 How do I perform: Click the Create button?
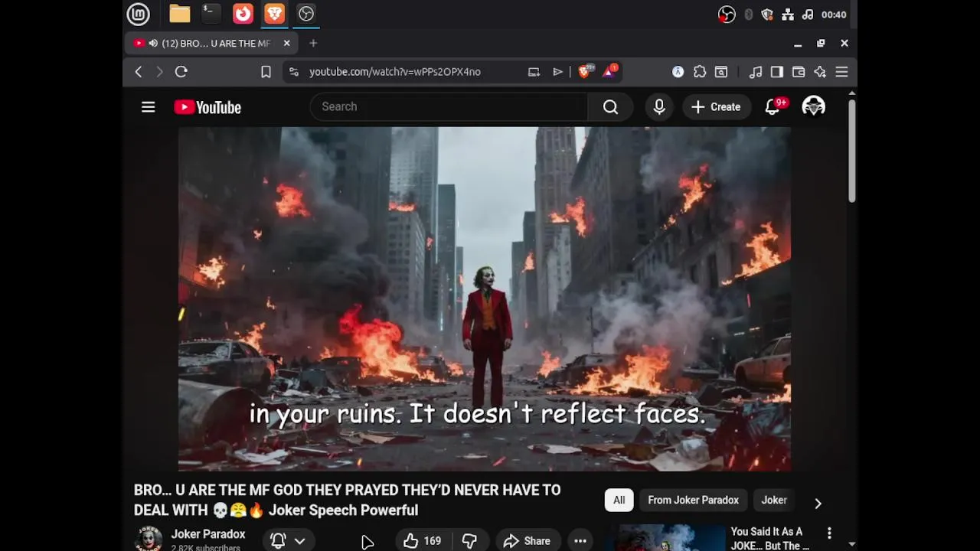tap(716, 107)
